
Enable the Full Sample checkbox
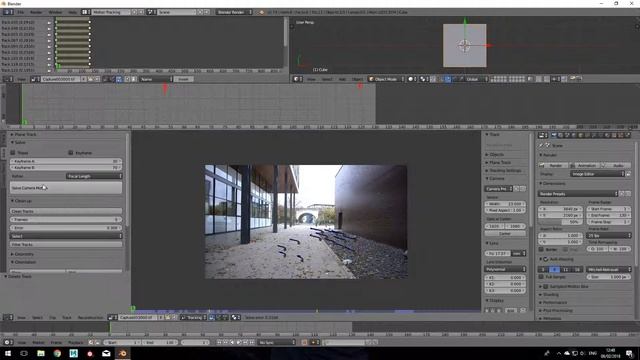pos(542,277)
